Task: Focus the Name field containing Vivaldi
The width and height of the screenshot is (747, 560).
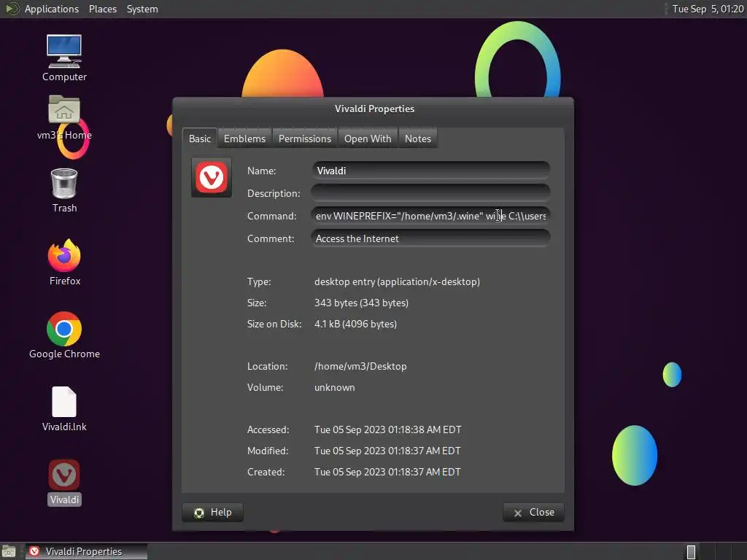Action: 430,171
